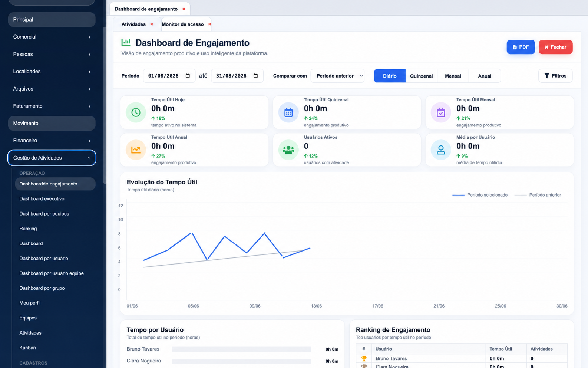Expand the Pessoas sidebar menu
Screen dimensions: 588x368
point(52,54)
